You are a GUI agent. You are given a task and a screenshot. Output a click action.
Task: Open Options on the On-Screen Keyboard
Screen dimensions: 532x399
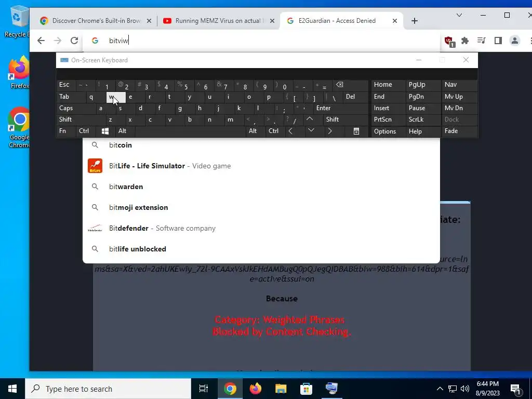click(388, 131)
